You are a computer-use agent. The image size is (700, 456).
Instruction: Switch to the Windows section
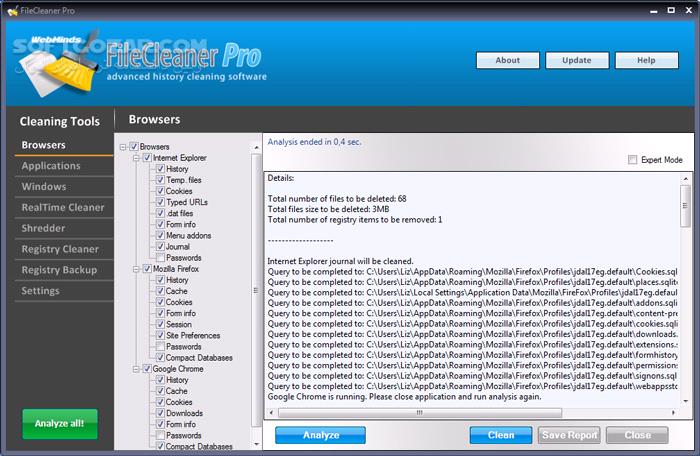click(x=63, y=187)
